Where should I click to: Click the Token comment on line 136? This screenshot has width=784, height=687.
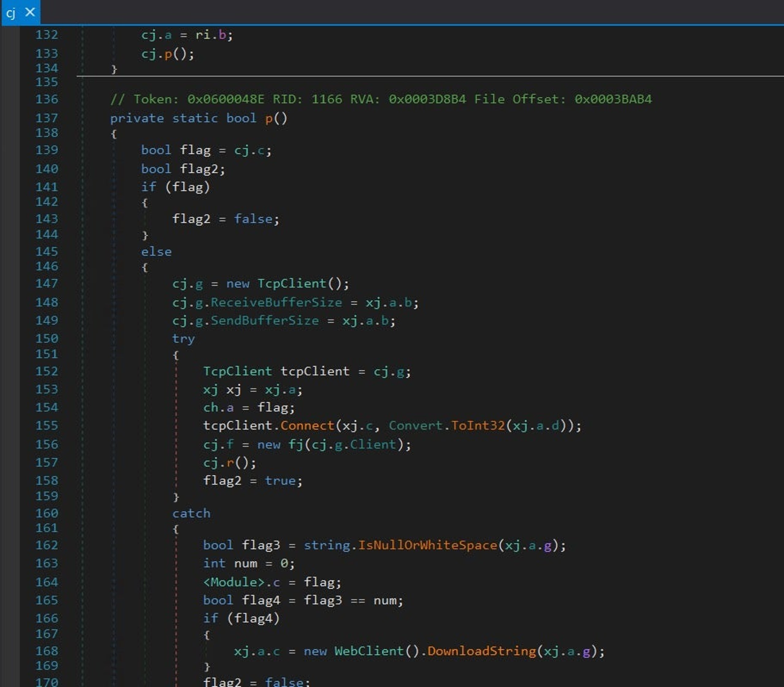tap(381, 99)
